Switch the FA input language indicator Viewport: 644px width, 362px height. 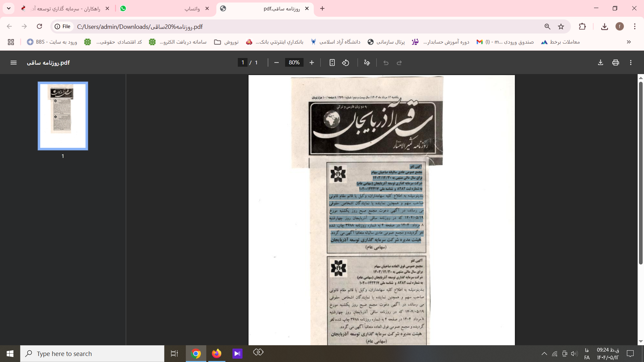click(x=587, y=354)
